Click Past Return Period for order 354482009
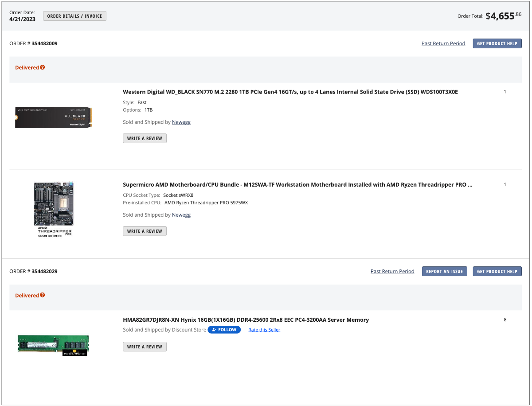The width and height of the screenshot is (532, 406). (443, 43)
